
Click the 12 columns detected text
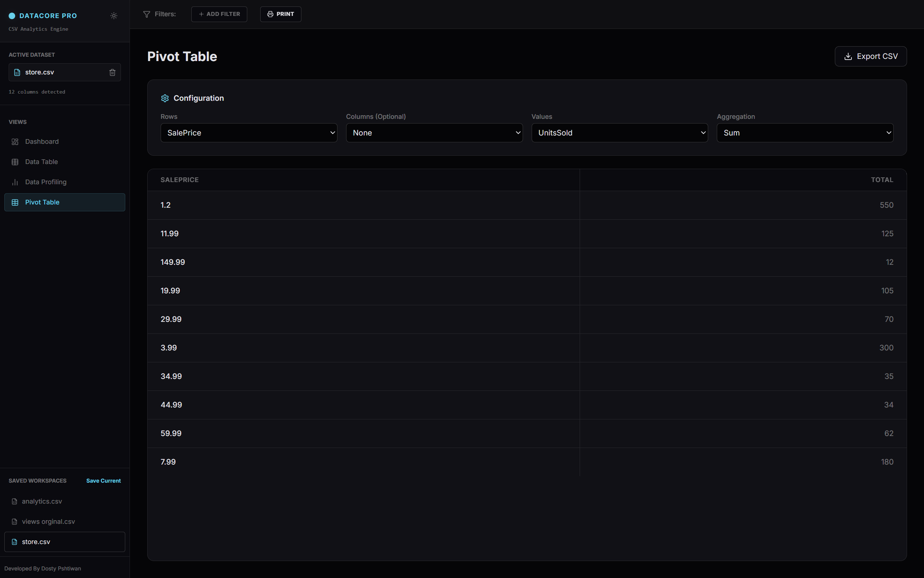click(x=37, y=92)
